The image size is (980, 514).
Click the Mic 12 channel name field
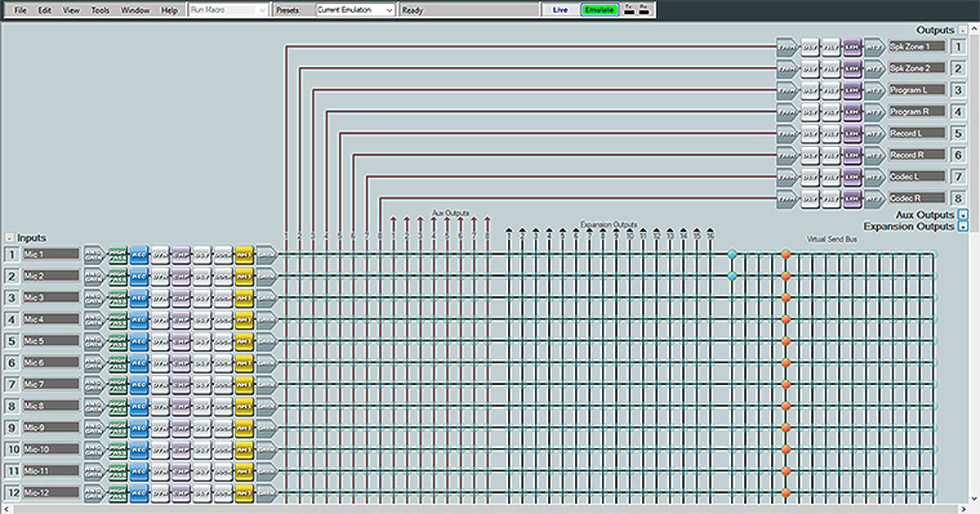tap(51, 492)
